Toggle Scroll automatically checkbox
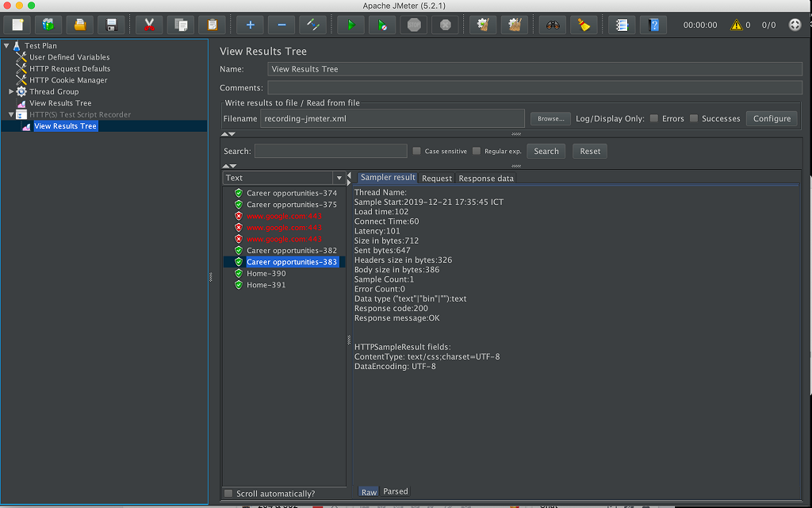Screen dimensions: 812x508 [228, 494]
